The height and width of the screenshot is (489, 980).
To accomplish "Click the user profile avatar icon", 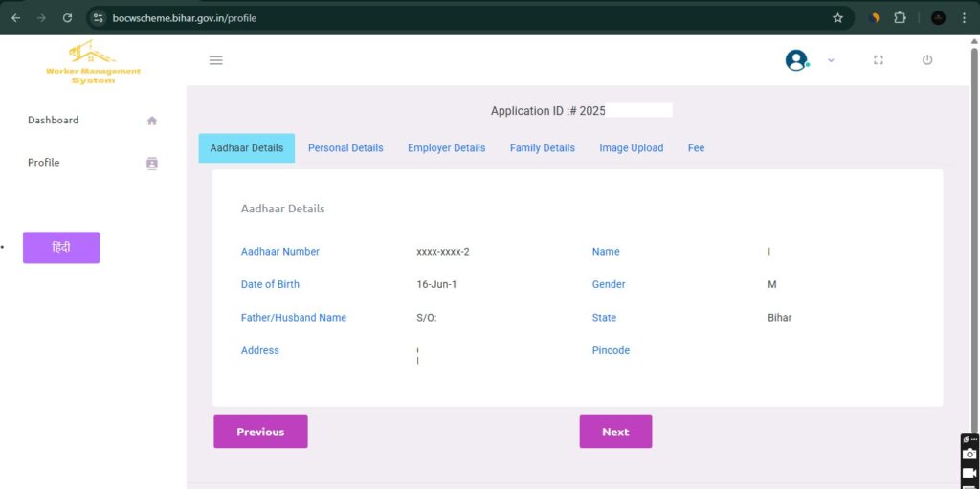I will click(796, 60).
